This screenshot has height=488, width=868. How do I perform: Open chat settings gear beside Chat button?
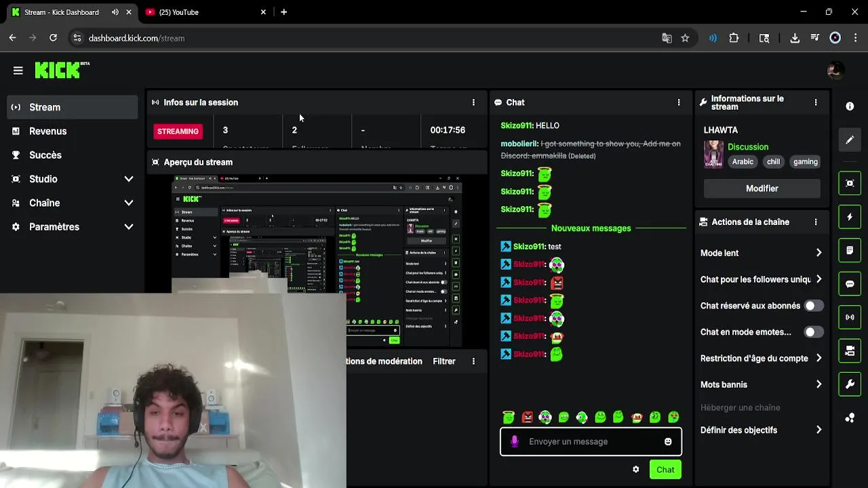636,470
